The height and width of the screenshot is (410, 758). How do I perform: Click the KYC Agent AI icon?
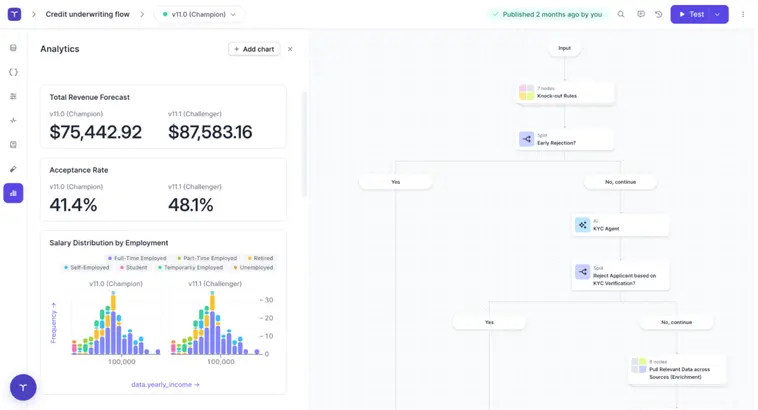click(x=583, y=225)
